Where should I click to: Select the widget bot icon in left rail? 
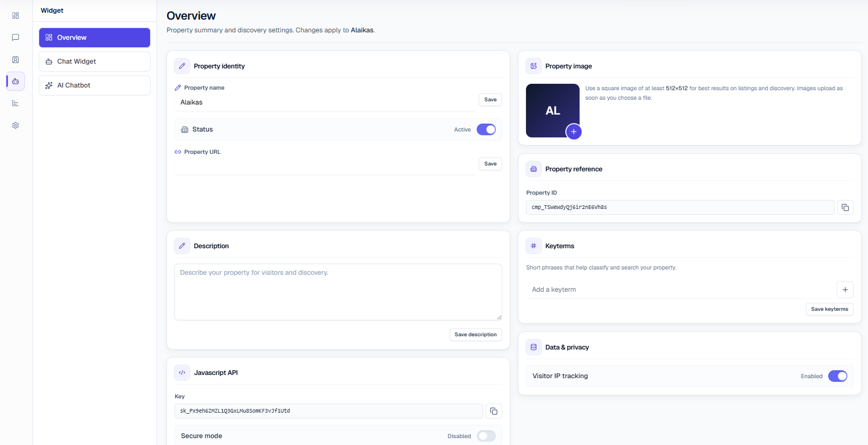[x=15, y=81]
